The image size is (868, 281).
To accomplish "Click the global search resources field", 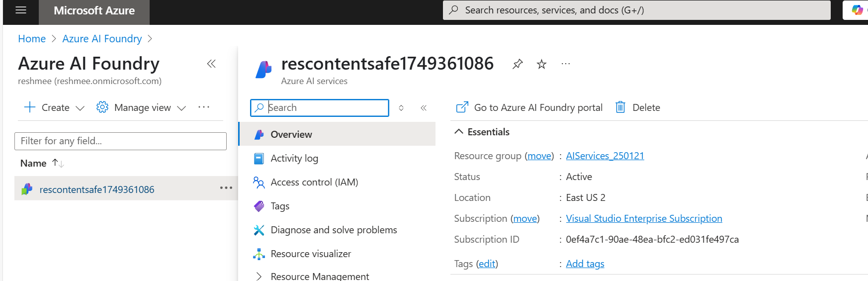I will 636,10.
